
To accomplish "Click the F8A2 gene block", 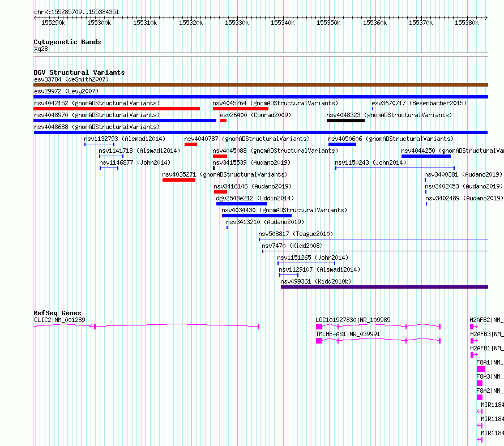I will click(x=480, y=397).
